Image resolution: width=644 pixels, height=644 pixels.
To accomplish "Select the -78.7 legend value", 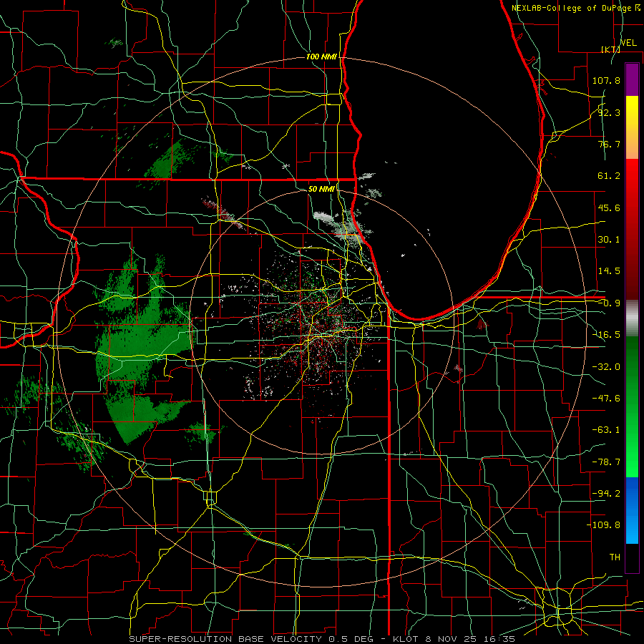I will coord(606,462).
